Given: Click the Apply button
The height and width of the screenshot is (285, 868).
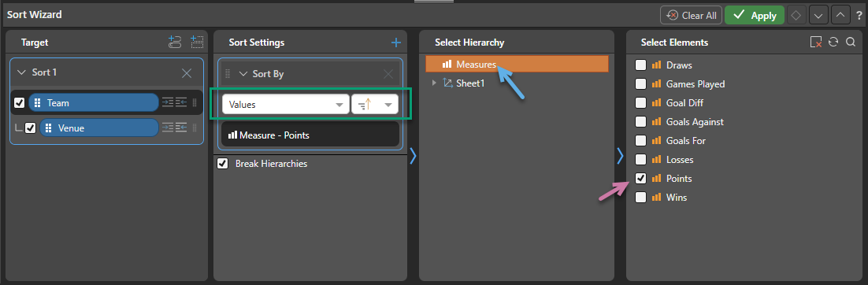Looking at the screenshot, I should tap(755, 16).
